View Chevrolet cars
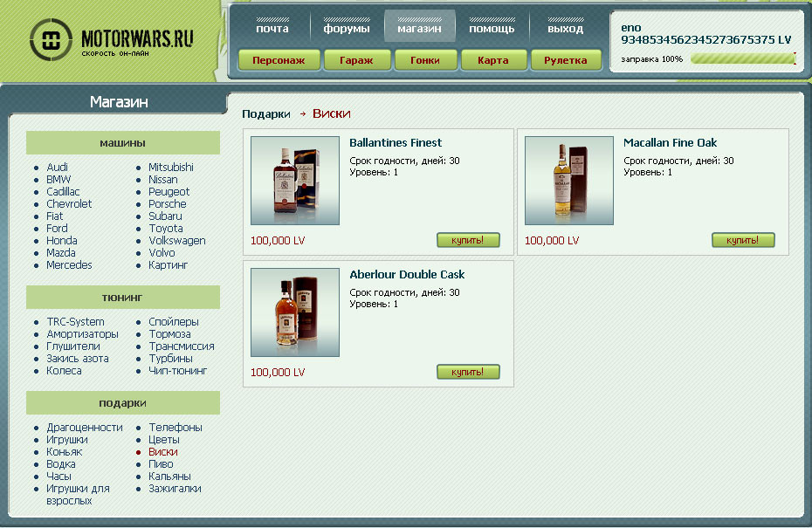Screen dimensions: 812x528 pos(69,204)
